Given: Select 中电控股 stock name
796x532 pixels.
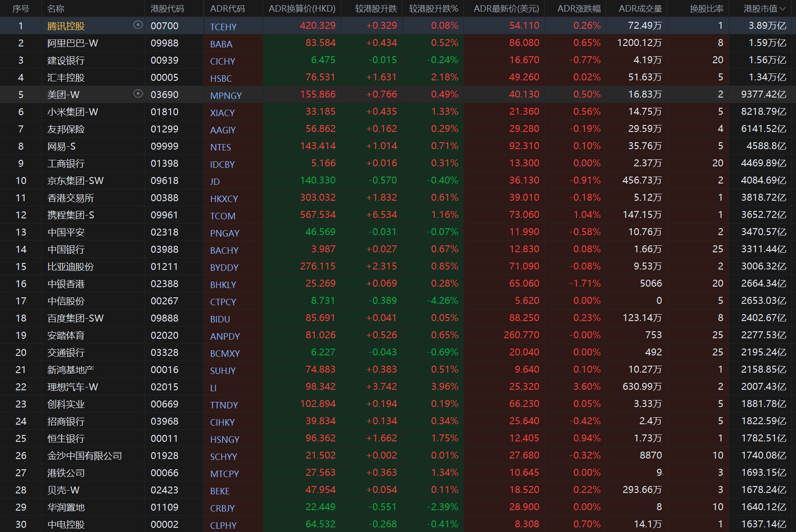Looking at the screenshot, I should [x=66, y=525].
